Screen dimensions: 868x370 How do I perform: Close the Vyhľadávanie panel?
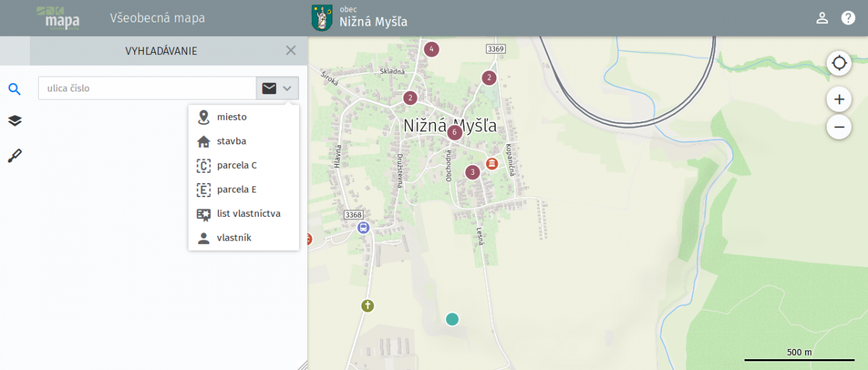click(x=291, y=51)
